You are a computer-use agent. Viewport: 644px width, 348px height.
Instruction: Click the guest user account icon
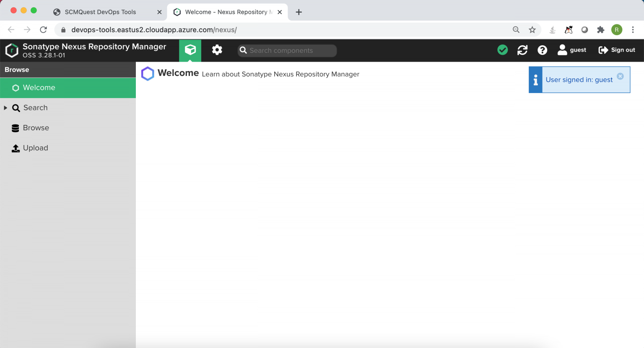pos(562,49)
